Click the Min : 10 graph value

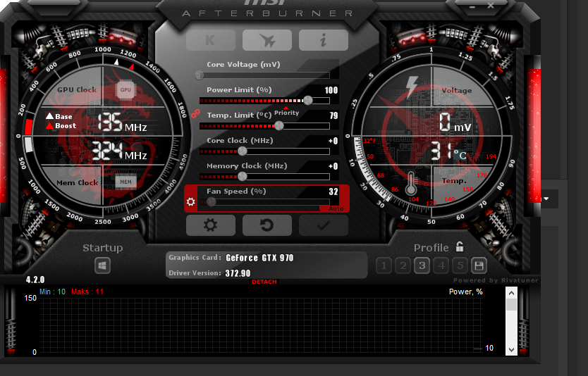point(52,292)
